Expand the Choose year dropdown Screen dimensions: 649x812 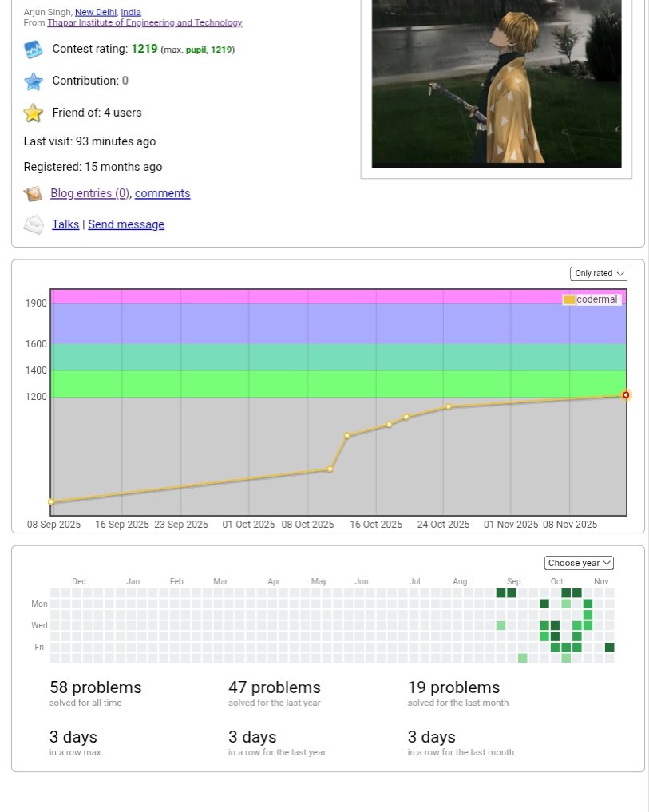coord(579,563)
